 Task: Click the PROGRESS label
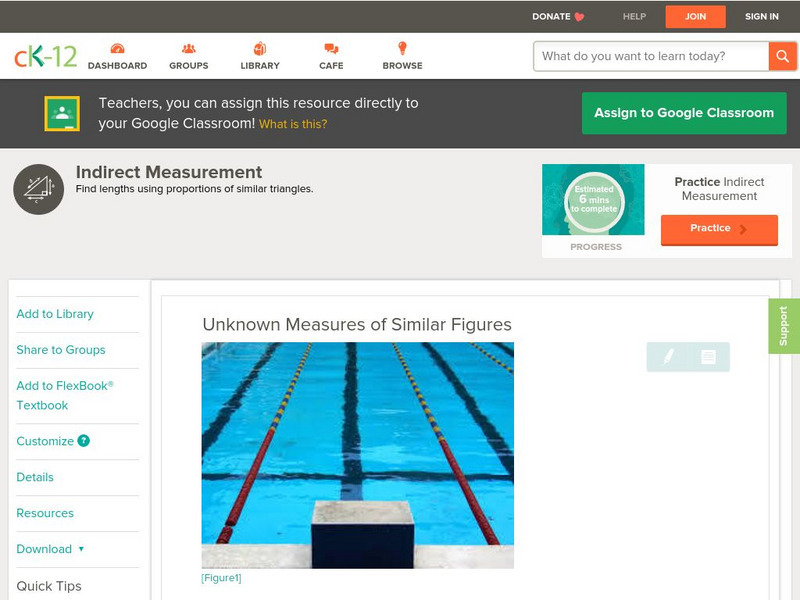(596, 247)
